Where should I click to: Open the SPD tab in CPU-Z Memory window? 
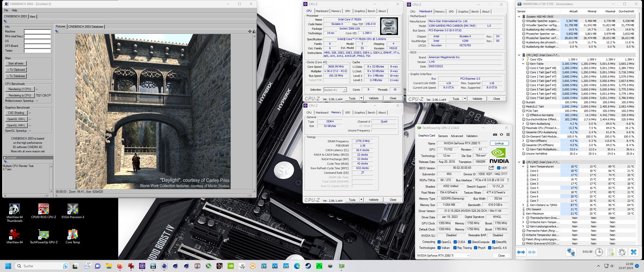pyautogui.click(x=347, y=113)
